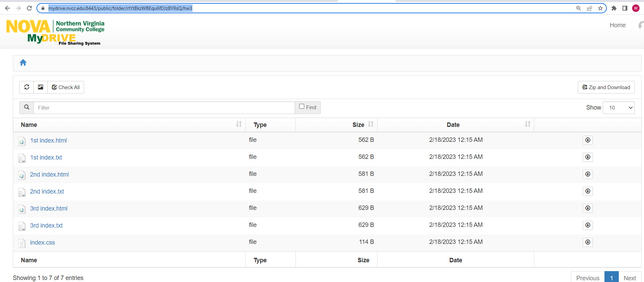Refresh the file list
Screen dimensions: 644x282
[x=27, y=87]
